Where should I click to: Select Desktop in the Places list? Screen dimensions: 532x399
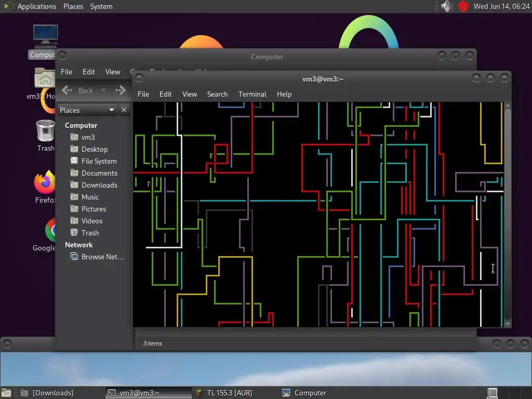95,149
